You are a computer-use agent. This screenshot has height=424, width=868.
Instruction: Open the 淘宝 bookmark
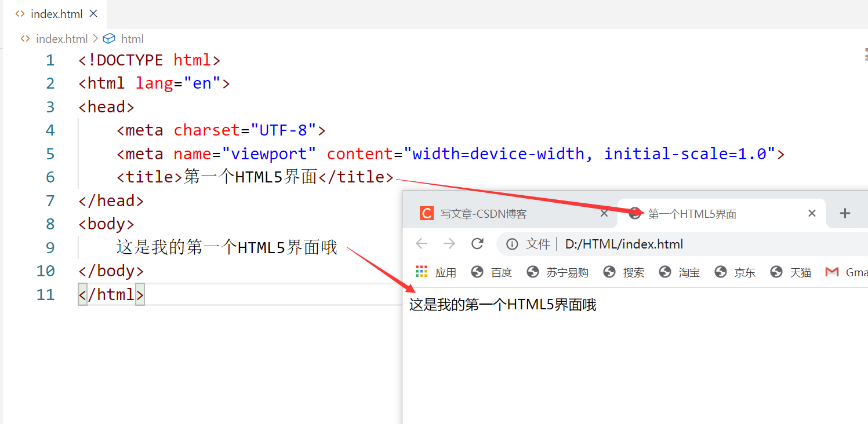click(680, 272)
